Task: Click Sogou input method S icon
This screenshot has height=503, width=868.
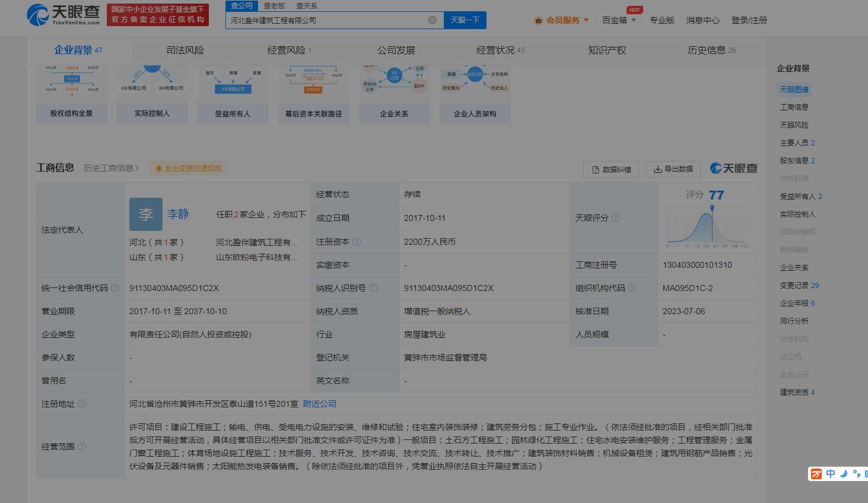Action: pos(817,474)
